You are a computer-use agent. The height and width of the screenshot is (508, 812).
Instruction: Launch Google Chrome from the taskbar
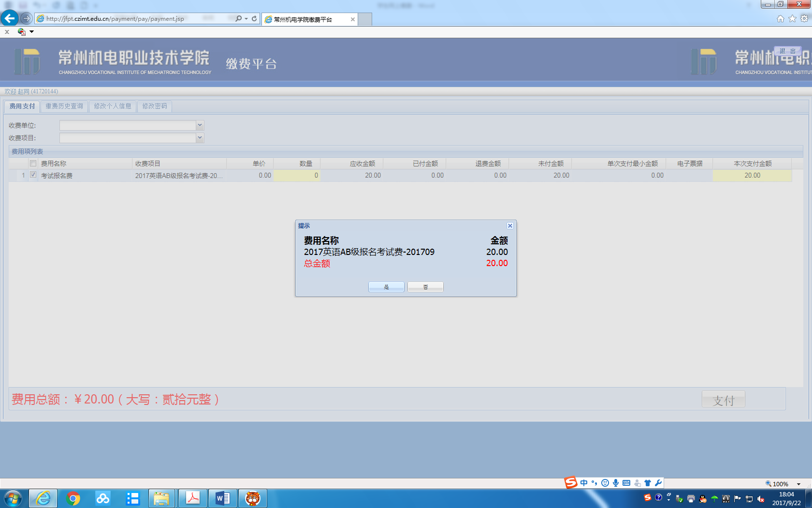(73, 498)
